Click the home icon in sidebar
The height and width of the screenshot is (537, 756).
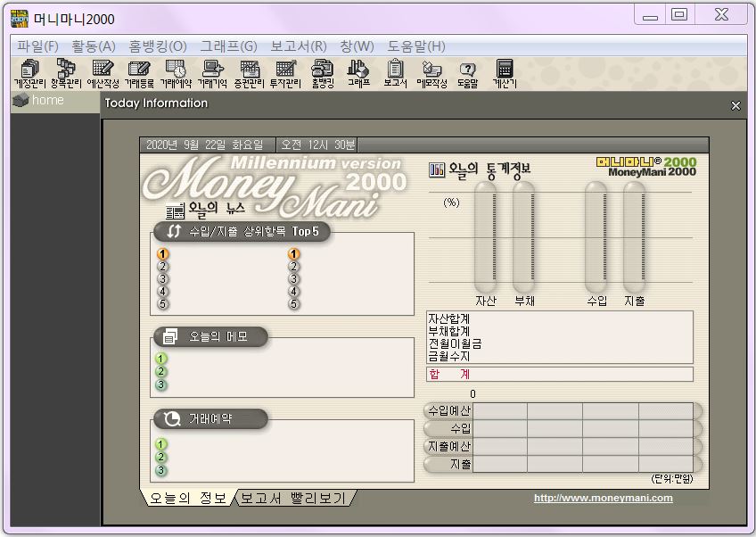point(21,100)
